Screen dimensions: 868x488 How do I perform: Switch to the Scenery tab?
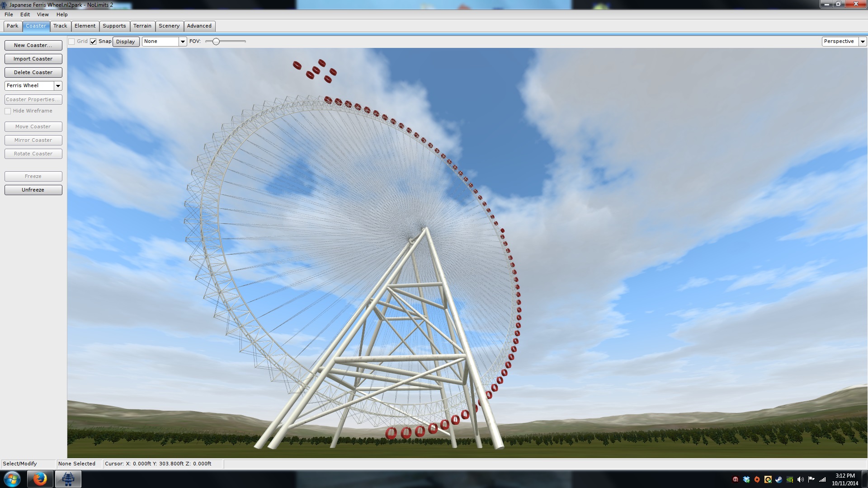[x=169, y=26]
